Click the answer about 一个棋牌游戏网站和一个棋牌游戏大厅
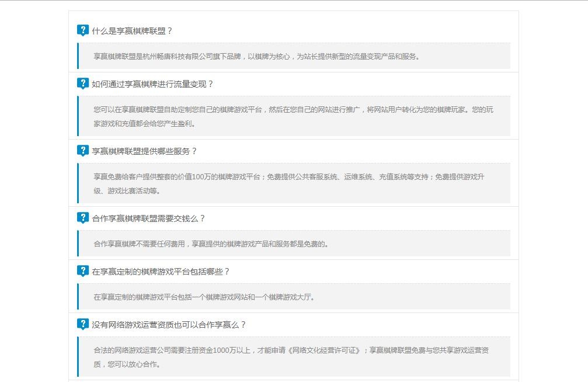This screenshot has width=588, height=382. 294,297
